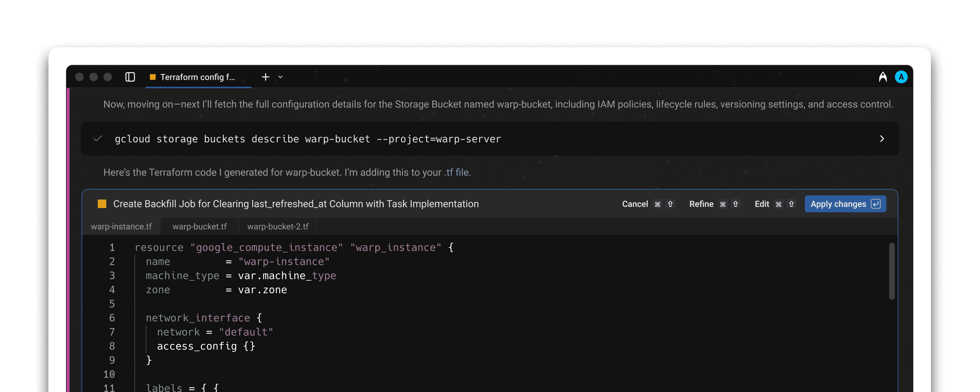
Task: Expand the gcloud storage command output
Action: click(882, 139)
